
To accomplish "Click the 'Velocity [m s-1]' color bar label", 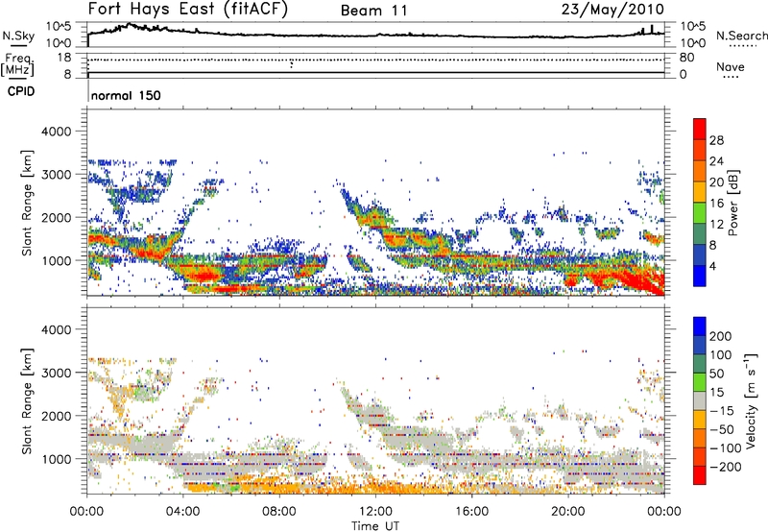I will pos(751,400).
